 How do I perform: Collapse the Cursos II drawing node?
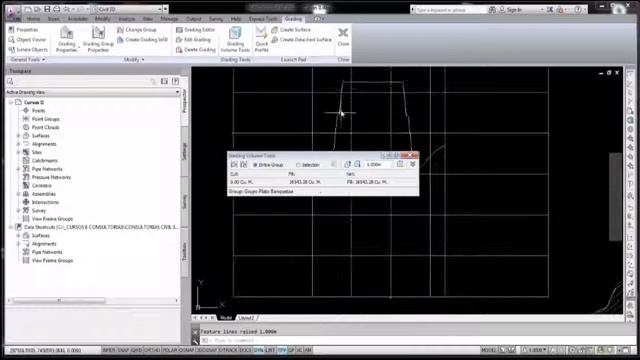(x=11, y=102)
